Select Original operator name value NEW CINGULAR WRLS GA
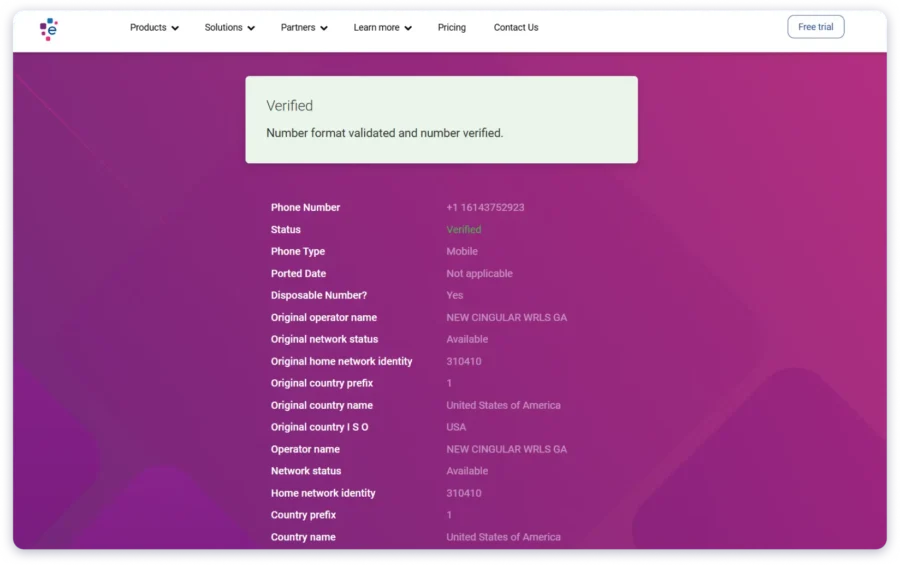This screenshot has height=565, width=900. (x=506, y=318)
